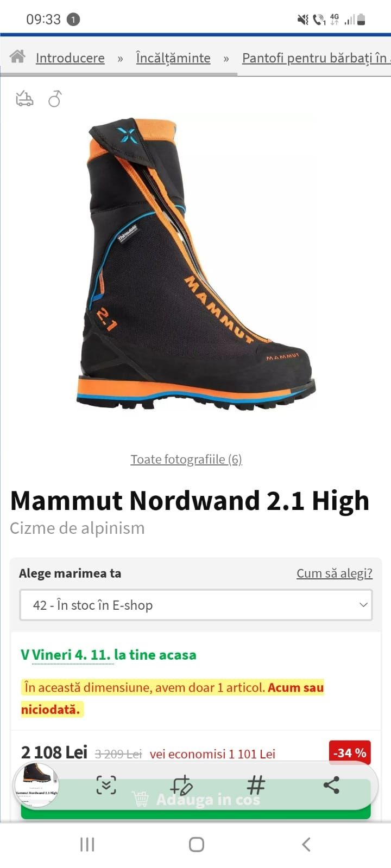Tap the chevron arrow of size selector
This screenshot has height=868, width=391.
pos(363,605)
